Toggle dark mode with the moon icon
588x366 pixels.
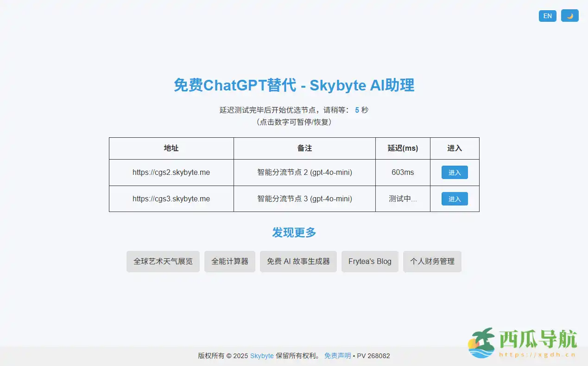click(569, 15)
